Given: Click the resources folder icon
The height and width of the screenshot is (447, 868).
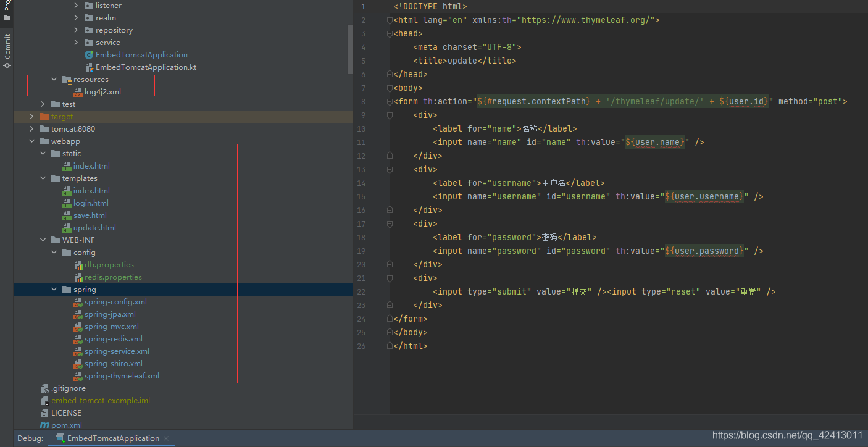Looking at the screenshot, I should tap(67, 80).
